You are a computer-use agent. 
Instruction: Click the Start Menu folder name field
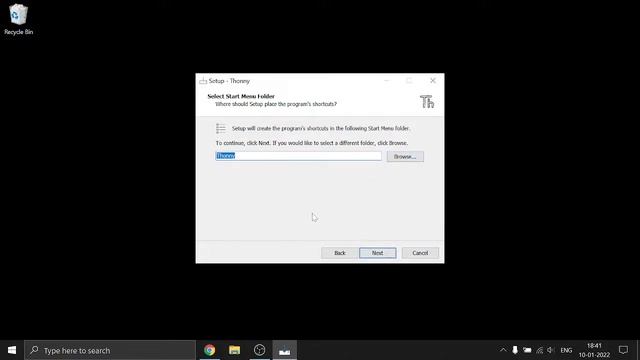[x=298, y=156]
